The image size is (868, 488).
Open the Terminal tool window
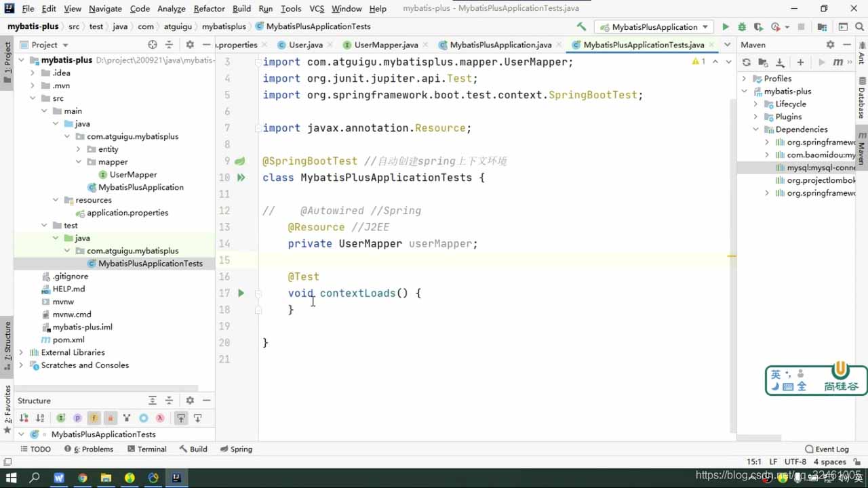(x=146, y=449)
